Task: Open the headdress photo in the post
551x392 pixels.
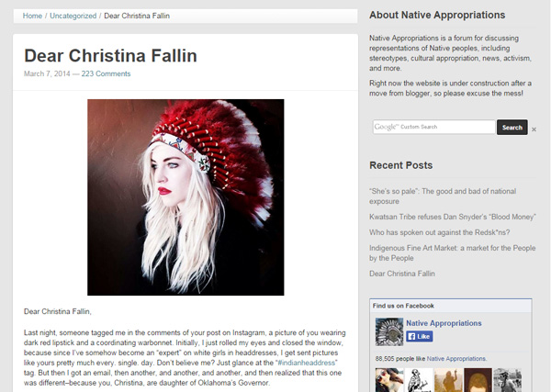Action: tap(186, 197)
